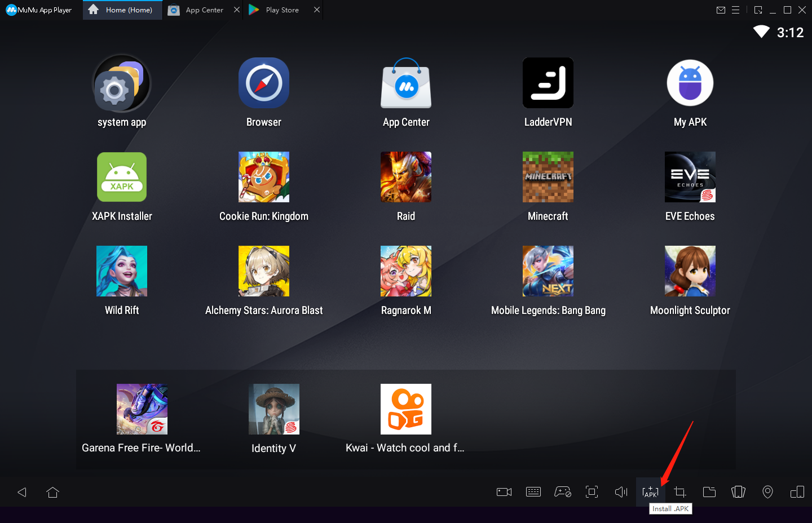Close the App Center tab
This screenshot has height=523, width=812.
(x=237, y=10)
